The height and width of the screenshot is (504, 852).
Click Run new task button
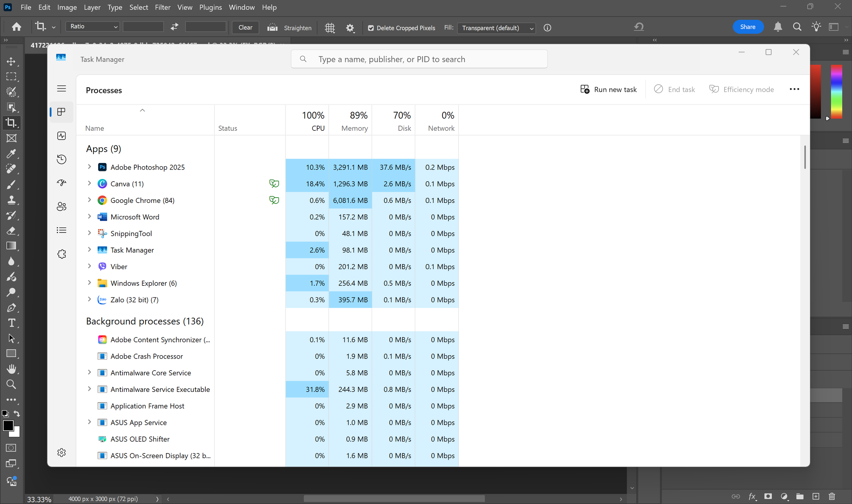(x=608, y=89)
